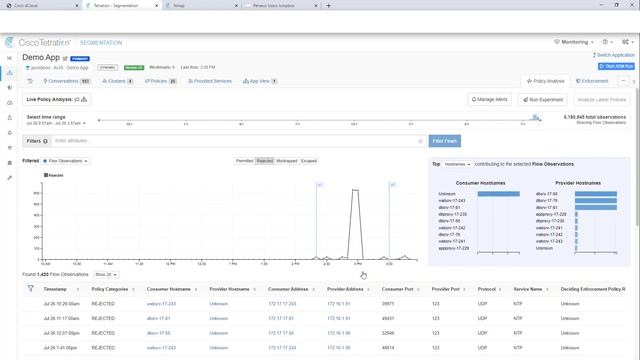Sort by Provider Port column arrows
This screenshot has width=640, height=360.
click(x=464, y=289)
